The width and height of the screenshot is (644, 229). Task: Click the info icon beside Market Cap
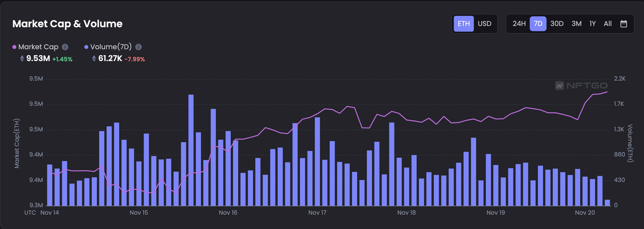[65, 47]
